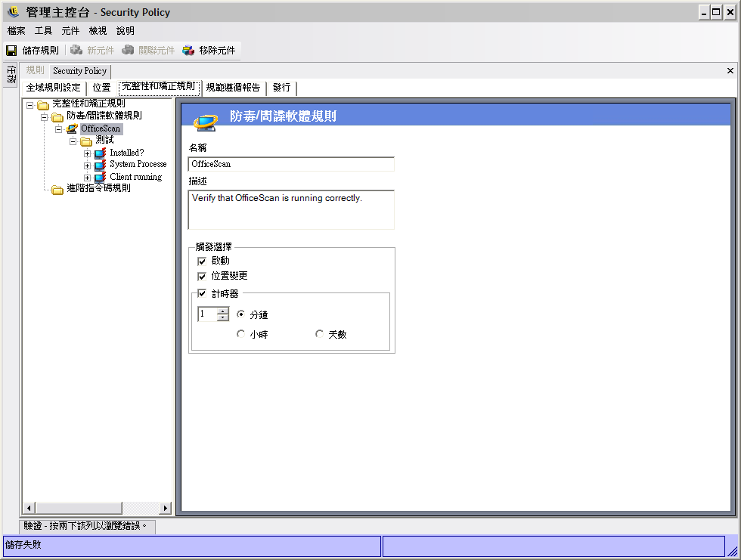
Task: Maximize the 管理主控台 window
Action: pyautogui.click(x=717, y=12)
